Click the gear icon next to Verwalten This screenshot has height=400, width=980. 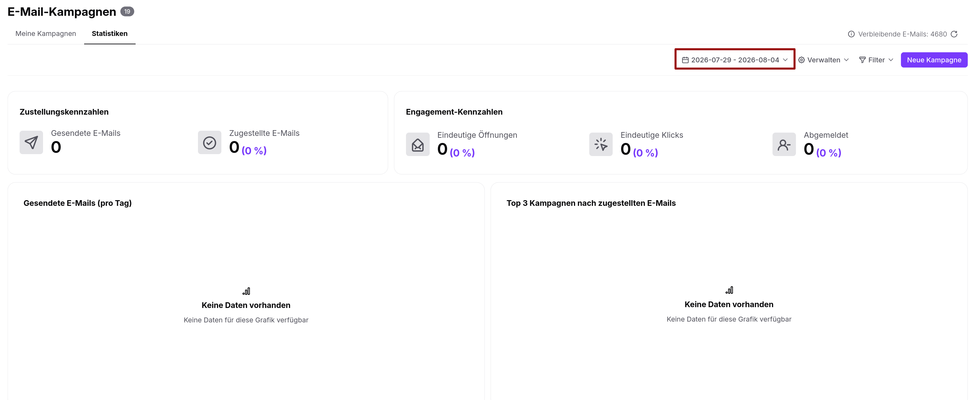(x=801, y=60)
